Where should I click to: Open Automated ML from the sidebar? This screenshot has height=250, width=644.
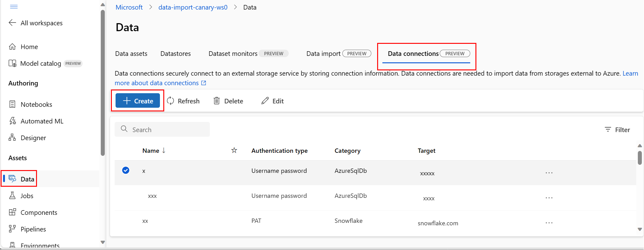click(x=42, y=121)
